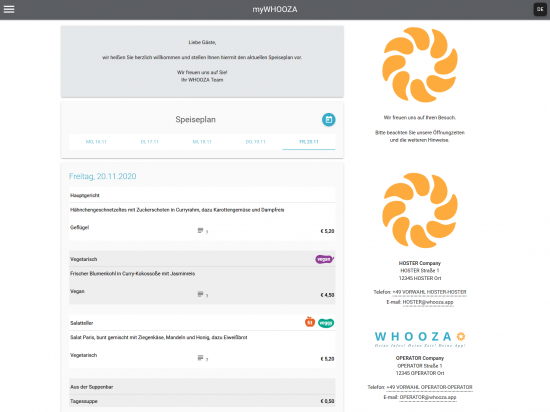This screenshot has width=550, height=412.
Task: Click the allergen icon in Vegan row
Action: 201,294
